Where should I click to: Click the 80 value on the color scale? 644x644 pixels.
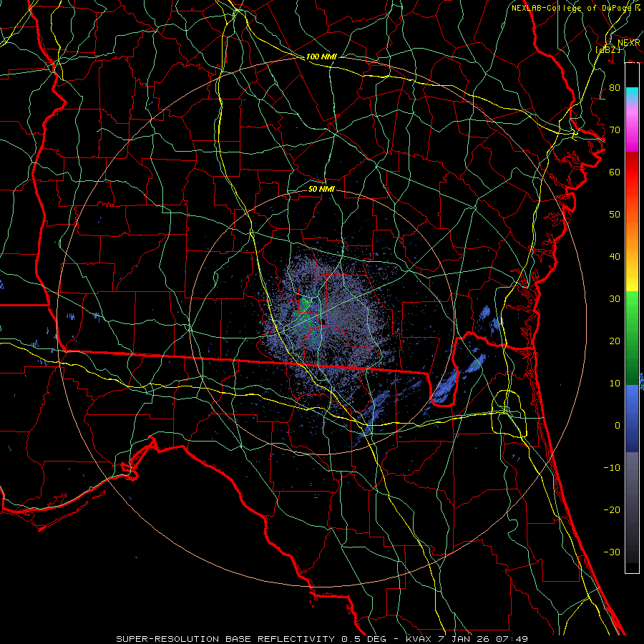pos(615,87)
